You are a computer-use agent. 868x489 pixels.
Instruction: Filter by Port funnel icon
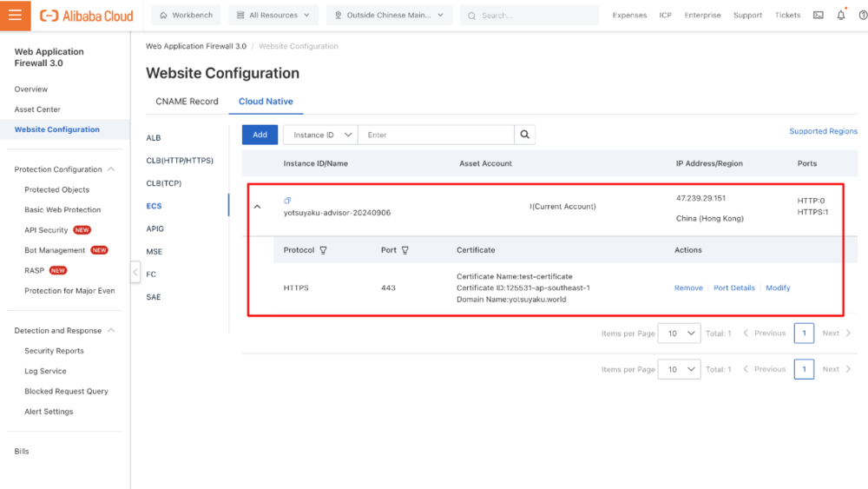[405, 250]
